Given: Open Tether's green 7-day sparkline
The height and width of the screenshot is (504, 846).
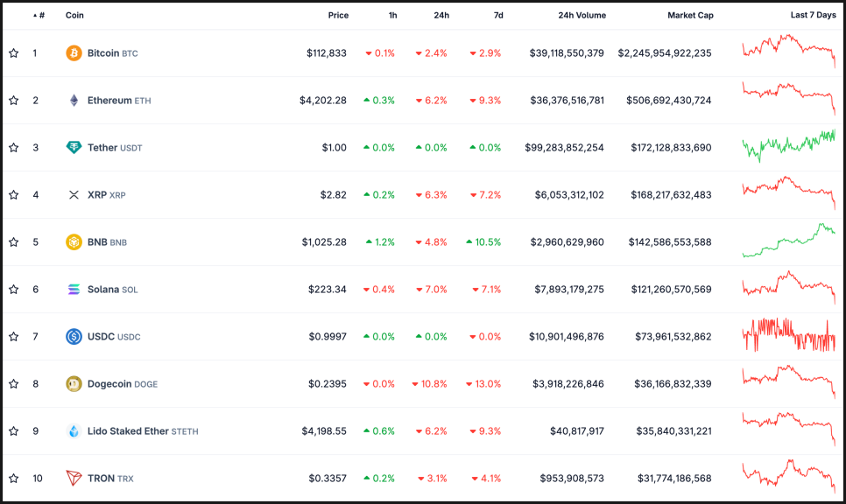Looking at the screenshot, I should tap(789, 146).
